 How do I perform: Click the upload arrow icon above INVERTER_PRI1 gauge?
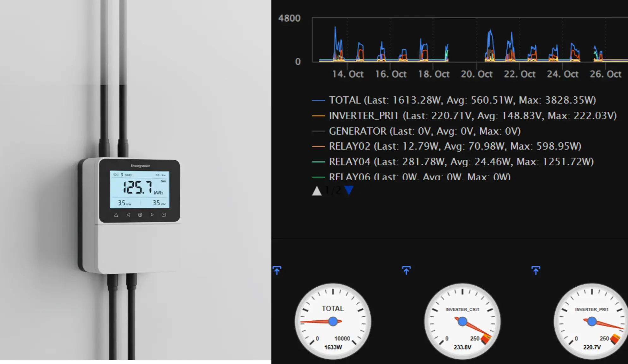pyautogui.click(x=536, y=270)
